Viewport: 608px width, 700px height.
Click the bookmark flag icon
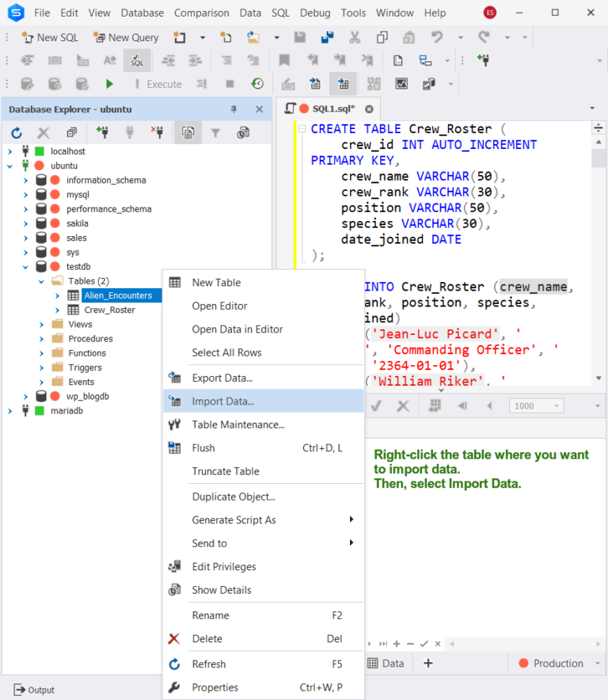(284, 60)
